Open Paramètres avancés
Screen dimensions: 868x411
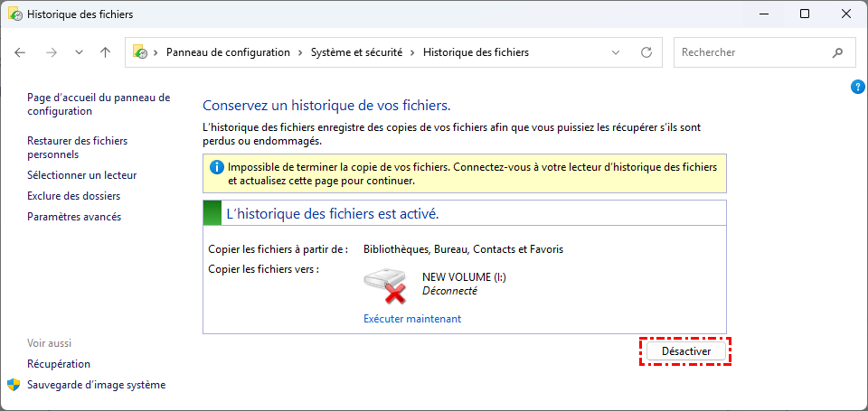click(73, 217)
